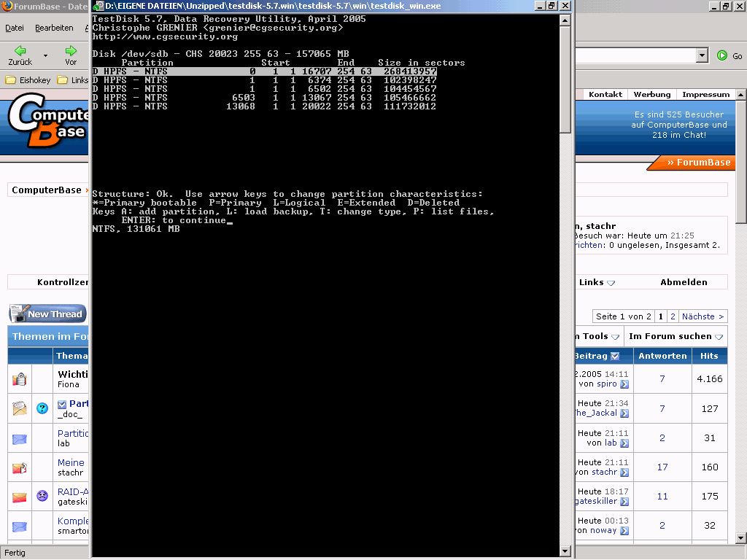This screenshot has height=560, width=747.
Task: Click the TestDisk console scroll-up arrow
Action: coord(565,20)
